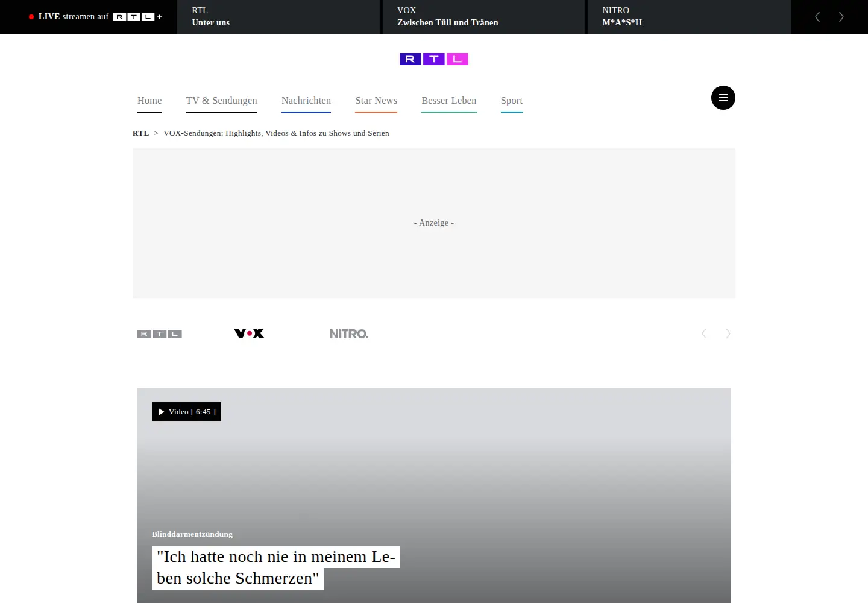Select the NITRO channel logo

coord(349,333)
